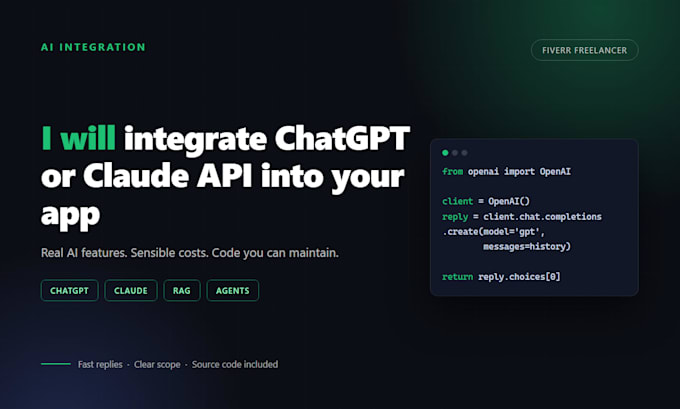Click the AGENTS tag pill

click(232, 291)
